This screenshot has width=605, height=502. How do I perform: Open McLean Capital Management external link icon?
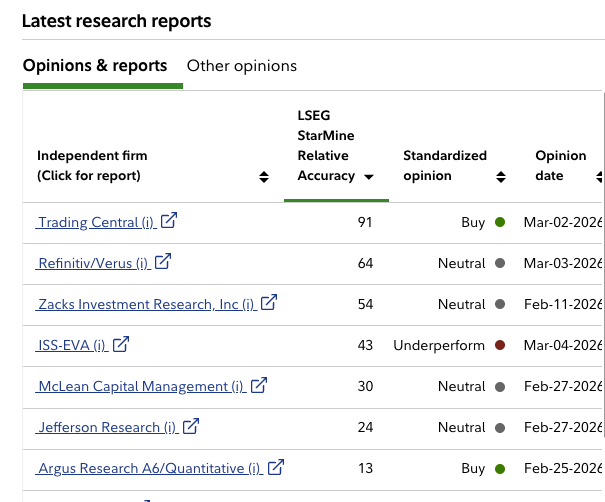(x=259, y=385)
